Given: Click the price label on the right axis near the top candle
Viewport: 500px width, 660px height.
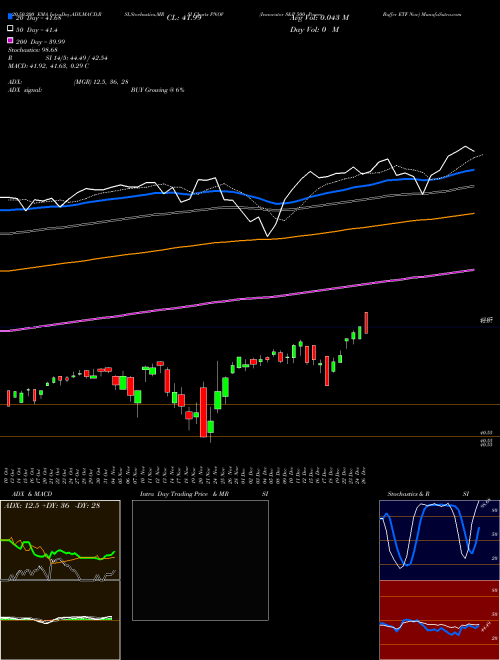Looking at the screenshot, I should [487, 321].
